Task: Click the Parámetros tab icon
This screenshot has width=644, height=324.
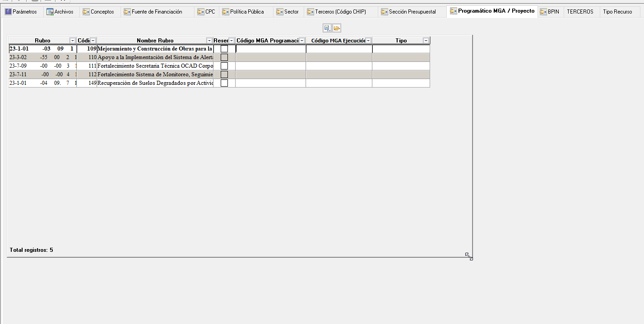Action: [8, 12]
